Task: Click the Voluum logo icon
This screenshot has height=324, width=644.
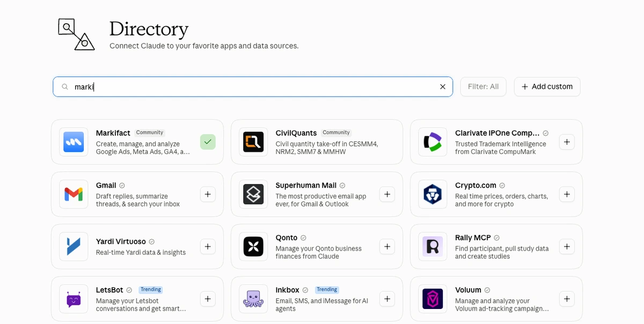Action: [x=433, y=299]
